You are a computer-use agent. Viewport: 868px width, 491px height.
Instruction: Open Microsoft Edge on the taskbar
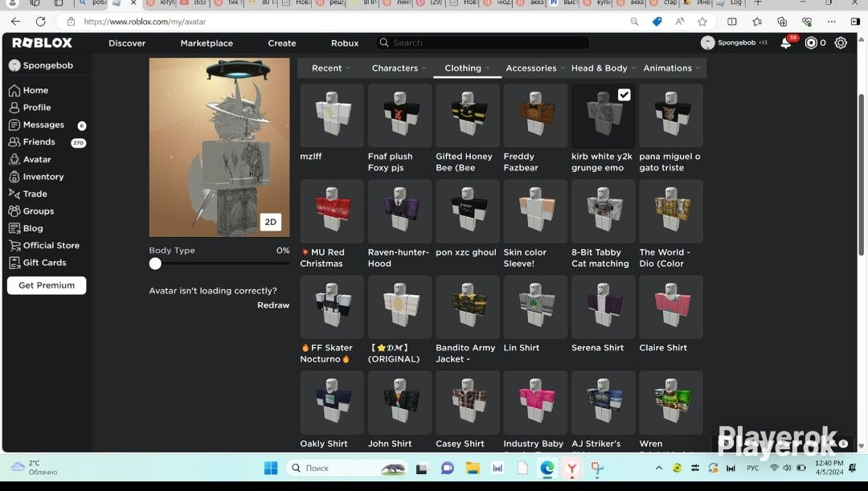[547, 468]
